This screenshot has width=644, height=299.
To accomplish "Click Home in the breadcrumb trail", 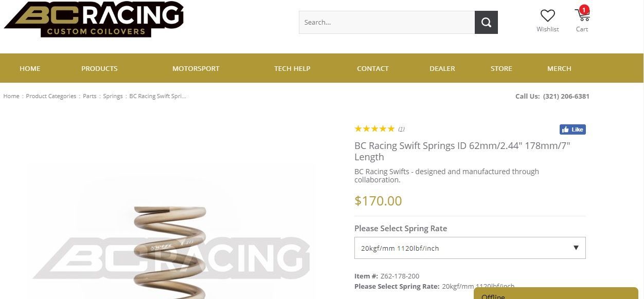I will (11, 96).
